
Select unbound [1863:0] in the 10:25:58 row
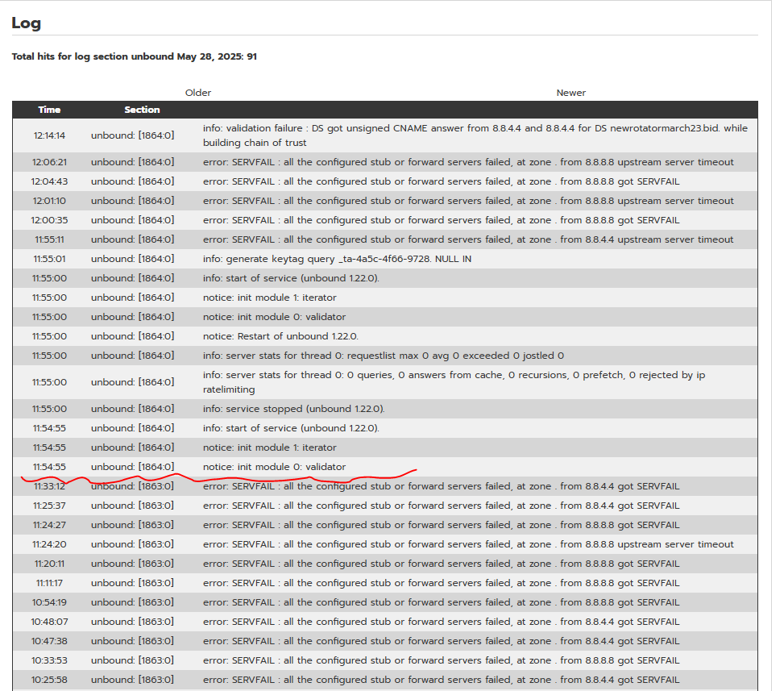click(x=132, y=680)
